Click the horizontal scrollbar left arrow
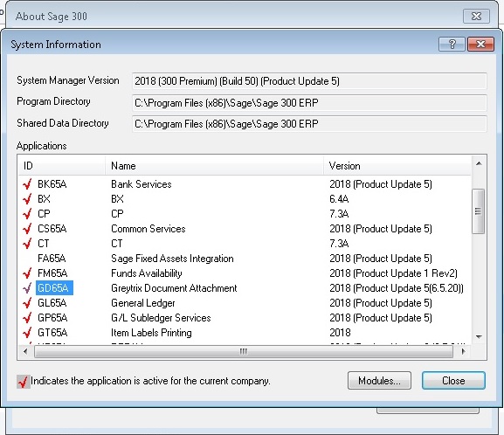 click(25, 351)
